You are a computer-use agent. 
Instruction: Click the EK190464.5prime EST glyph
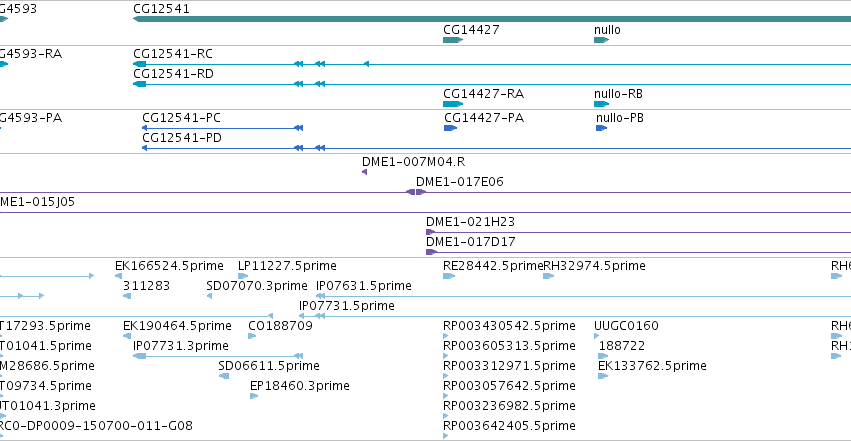pyautogui.click(x=127, y=336)
